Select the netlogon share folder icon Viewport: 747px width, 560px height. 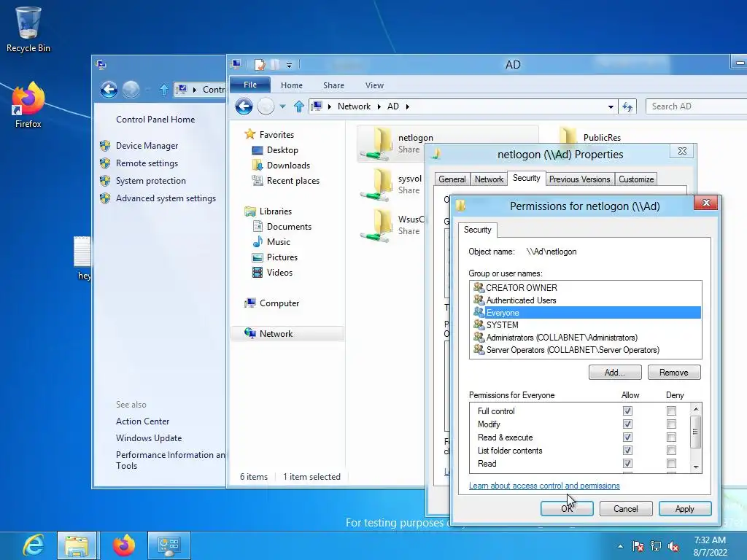(x=377, y=144)
